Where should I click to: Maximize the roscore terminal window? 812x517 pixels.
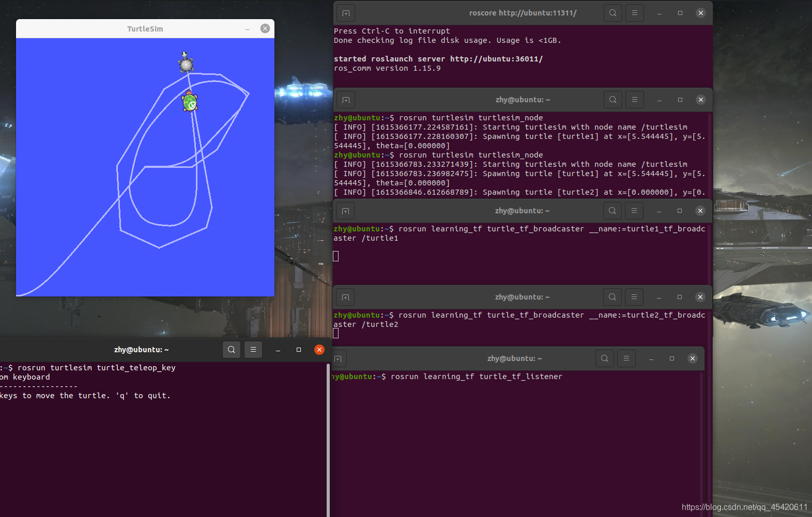pos(680,13)
